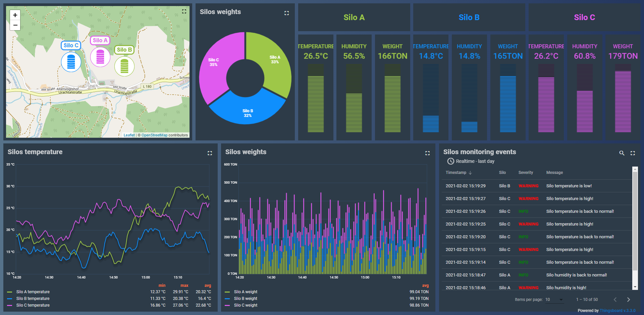Viewport: 644px width, 315px height.
Task: Expand the map widget to fullscreen
Action: [x=184, y=11]
